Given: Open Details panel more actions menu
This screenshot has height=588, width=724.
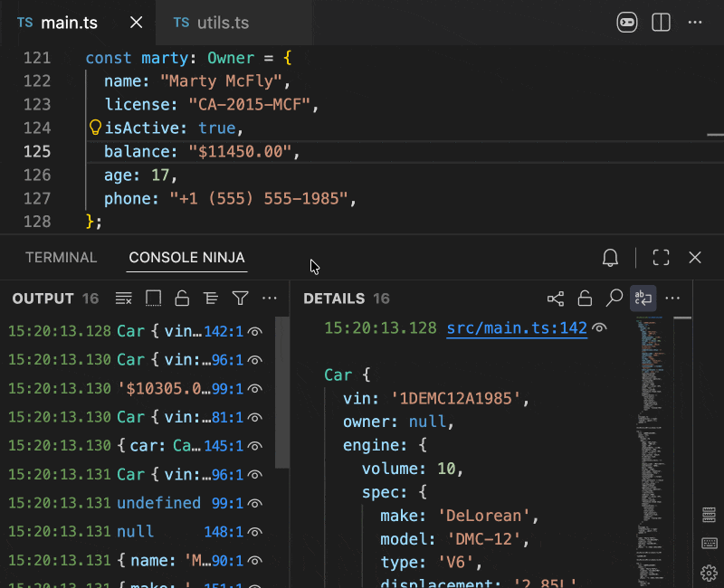Looking at the screenshot, I should click(672, 298).
